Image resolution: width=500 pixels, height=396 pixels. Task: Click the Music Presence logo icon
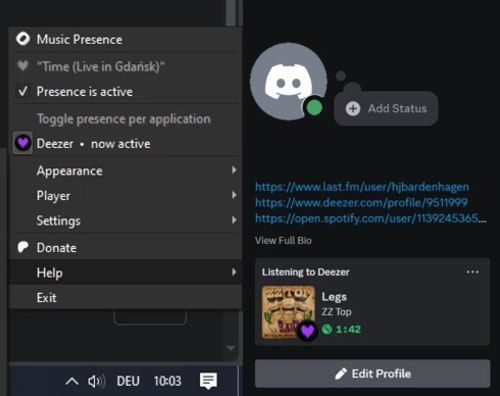(x=23, y=39)
